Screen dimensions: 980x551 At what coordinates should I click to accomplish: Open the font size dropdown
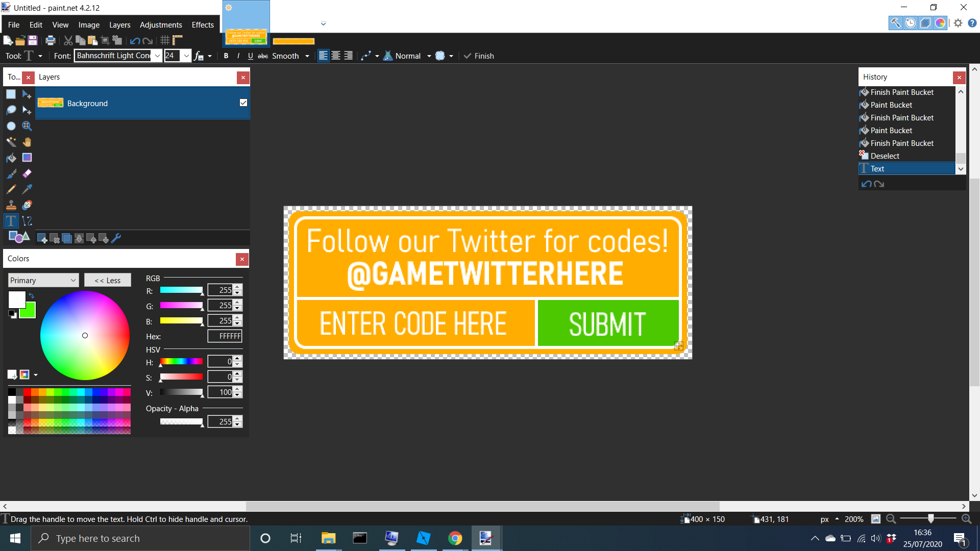point(187,56)
